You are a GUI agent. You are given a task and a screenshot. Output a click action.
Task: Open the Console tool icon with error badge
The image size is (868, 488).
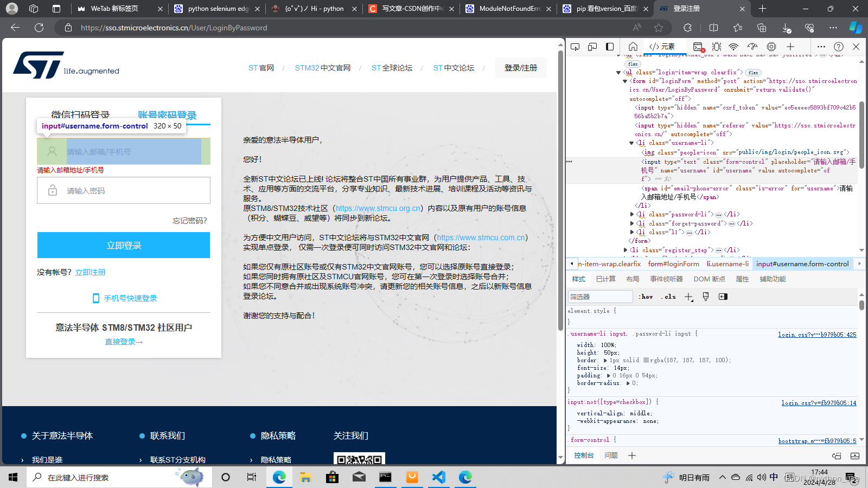[x=698, y=47]
